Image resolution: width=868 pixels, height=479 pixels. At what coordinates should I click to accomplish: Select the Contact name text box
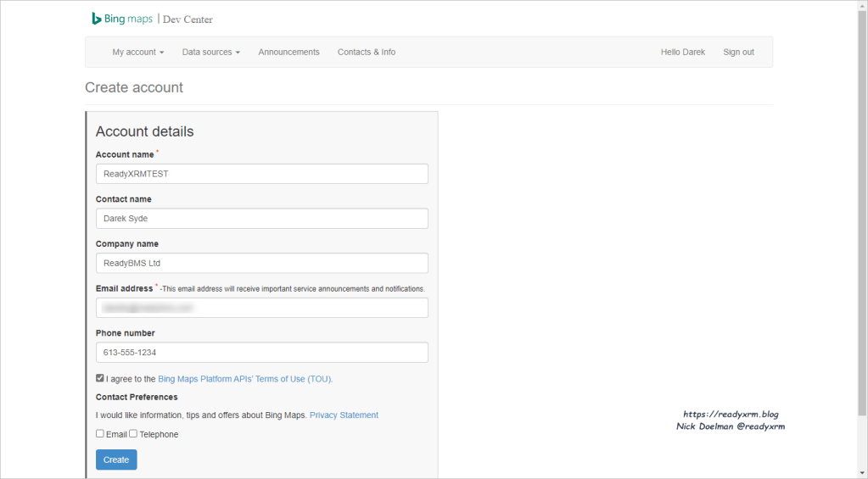point(261,219)
